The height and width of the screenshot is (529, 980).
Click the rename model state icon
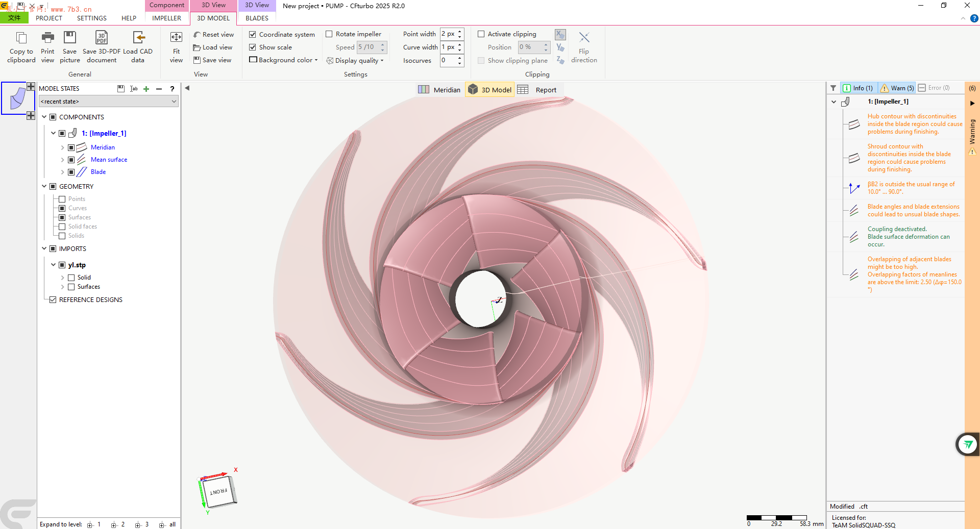[x=134, y=89]
